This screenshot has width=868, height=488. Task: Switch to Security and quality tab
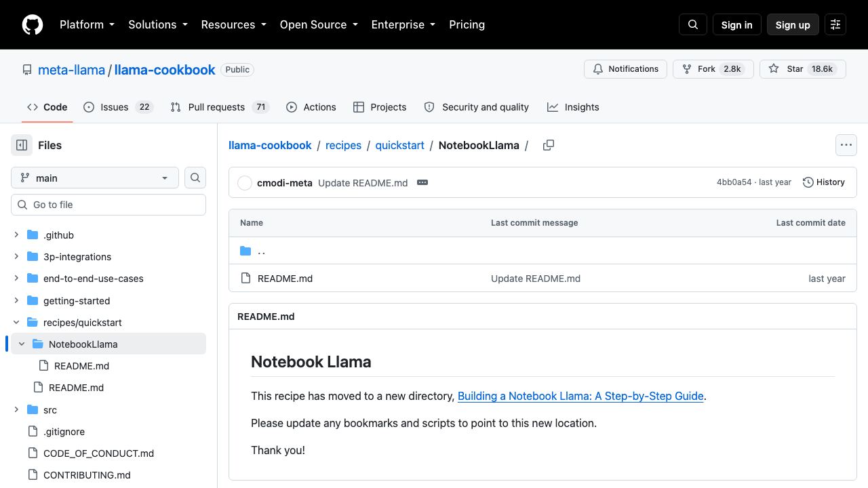pos(476,107)
